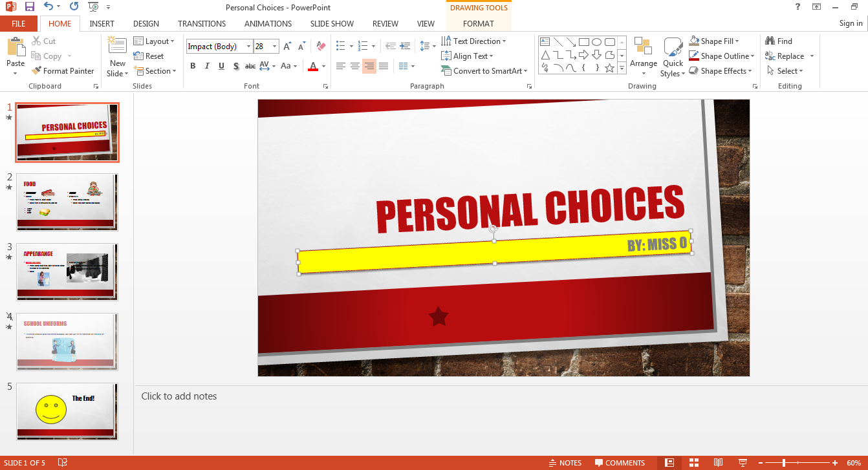Viewport: 868px width, 470px height.
Task: Undo the last action
Action: click(x=49, y=7)
